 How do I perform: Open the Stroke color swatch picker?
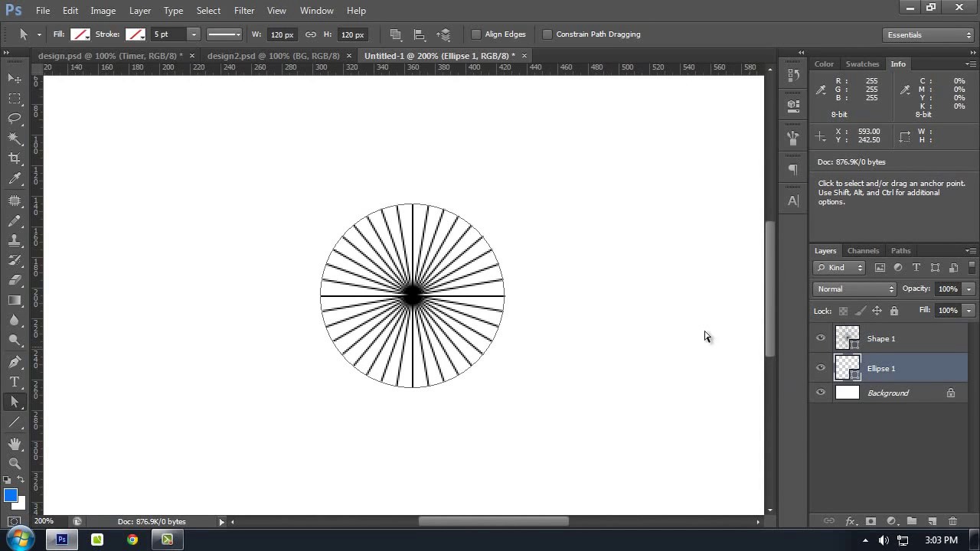136,34
